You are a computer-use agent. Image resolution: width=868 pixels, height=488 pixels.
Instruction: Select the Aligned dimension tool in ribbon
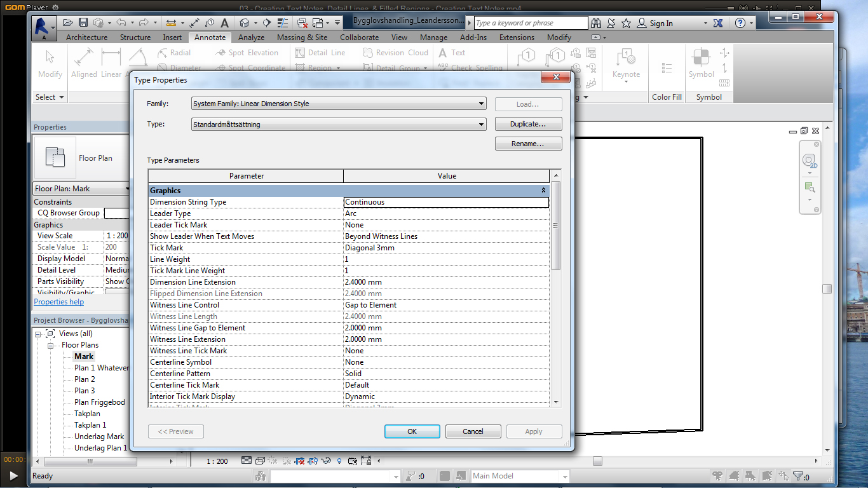coord(84,64)
